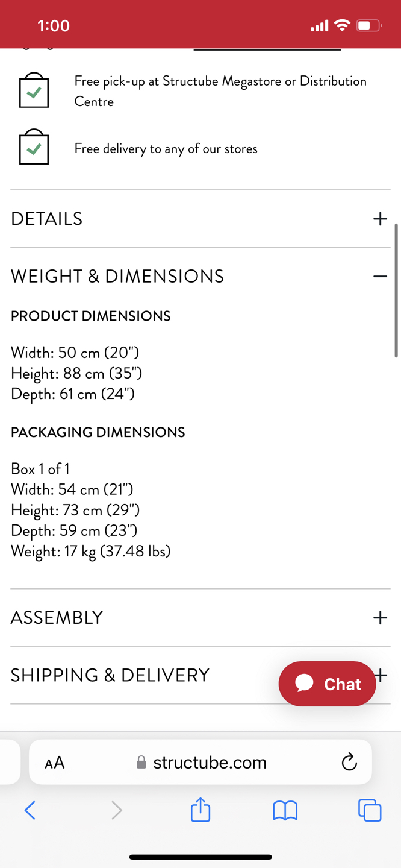Click the page scrollbar handle
The image size is (401, 868).
coord(396,291)
